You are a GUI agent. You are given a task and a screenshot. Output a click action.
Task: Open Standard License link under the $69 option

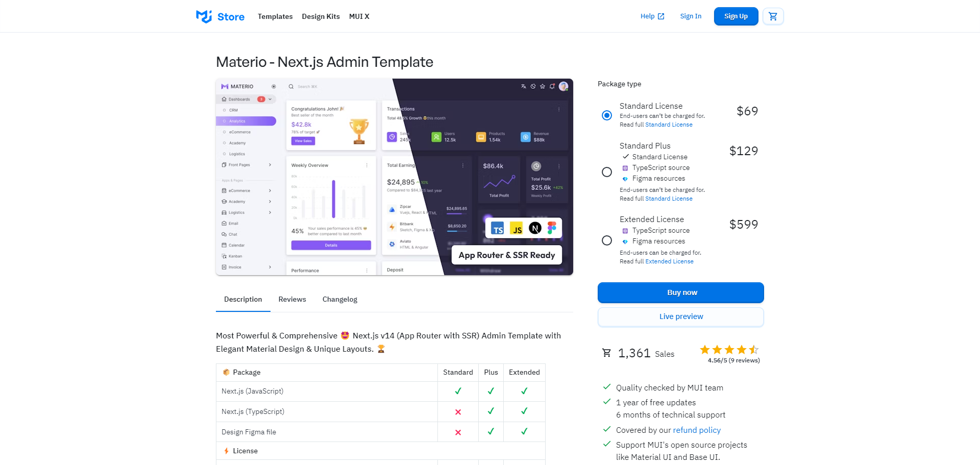pyautogui.click(x=669, y=125)
